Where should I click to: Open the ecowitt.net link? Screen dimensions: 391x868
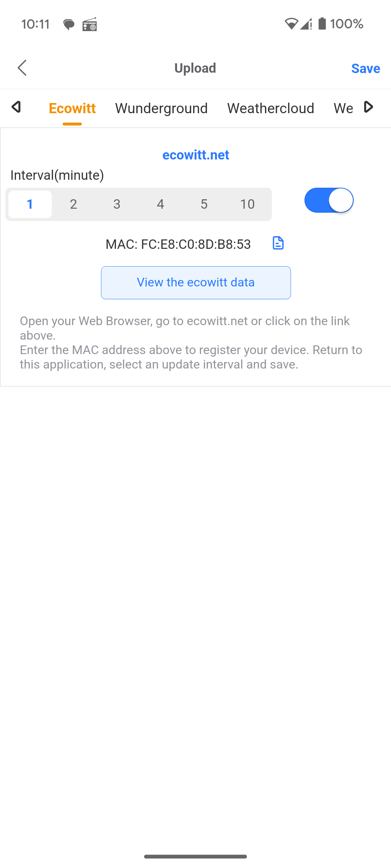point(196,155)
